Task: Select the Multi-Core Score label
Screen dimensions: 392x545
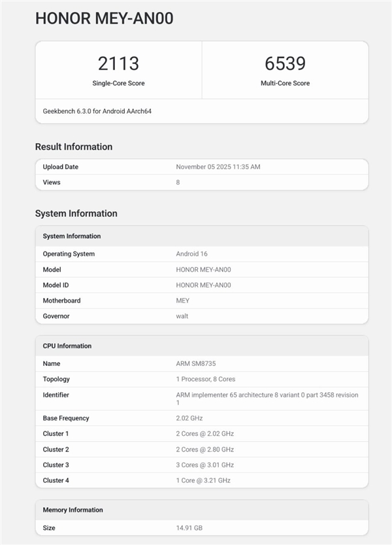Action: (285, 84)
